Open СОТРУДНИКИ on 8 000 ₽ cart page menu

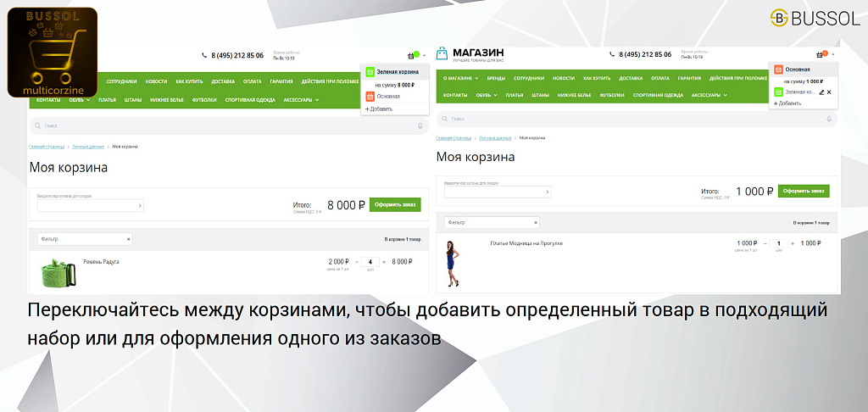121,81
